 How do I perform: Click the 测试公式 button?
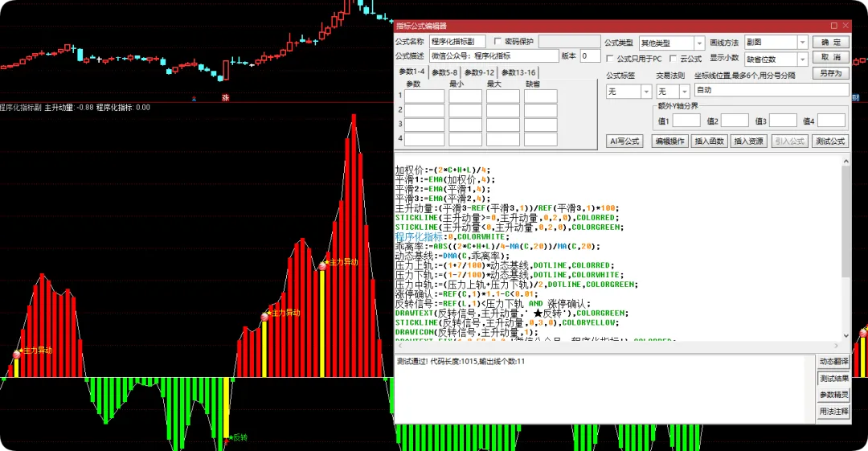click(830, 141)
